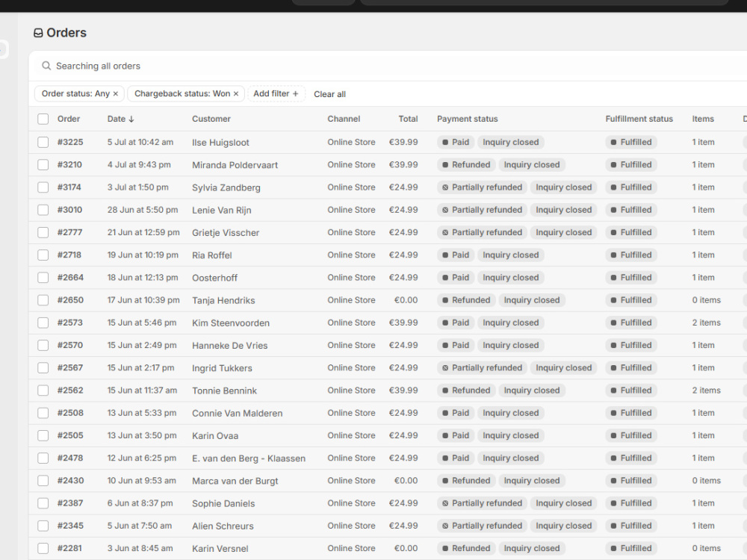Click Inquiry closed badge on order #2718
The height and width of the screenshot is (560, 747).
coord(511,255)
